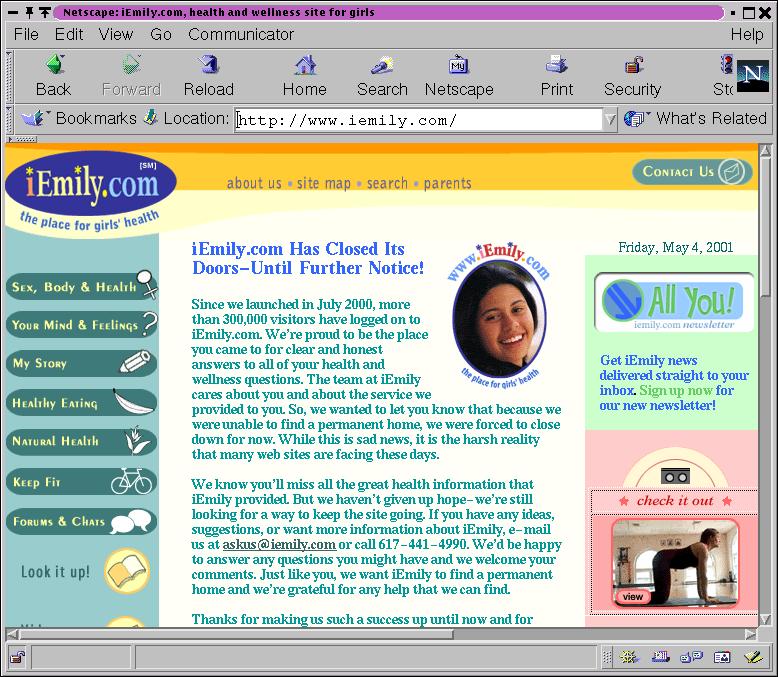Viewport: 778px width, 677px height.
Task: Collapse the navigation toolbar via its left handle
Action: click(x=8, y=76)
